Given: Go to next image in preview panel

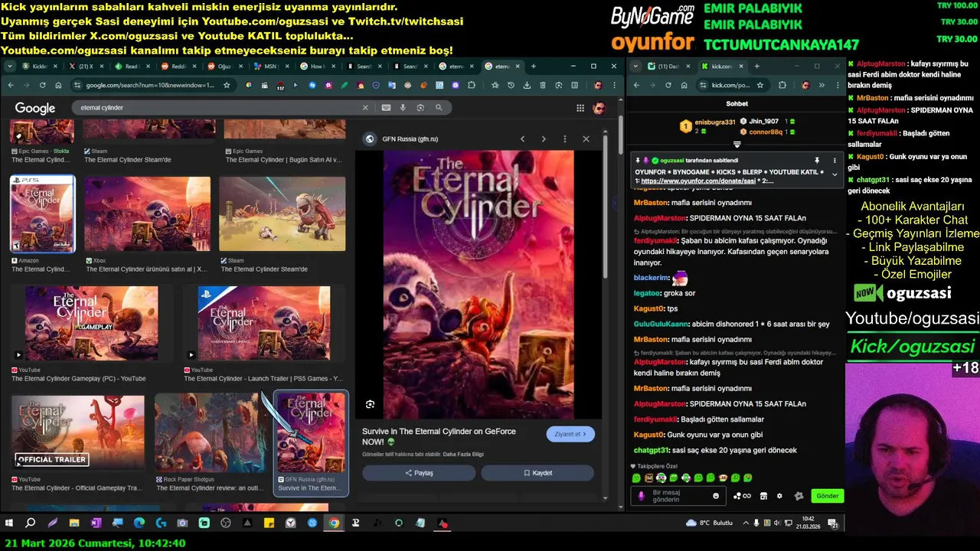Looking at the screenshot, I should click(544, 139).
